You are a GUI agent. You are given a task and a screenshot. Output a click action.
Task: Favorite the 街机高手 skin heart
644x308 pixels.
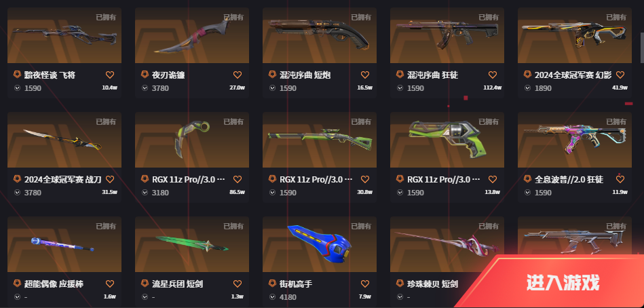tap(365, 284)
